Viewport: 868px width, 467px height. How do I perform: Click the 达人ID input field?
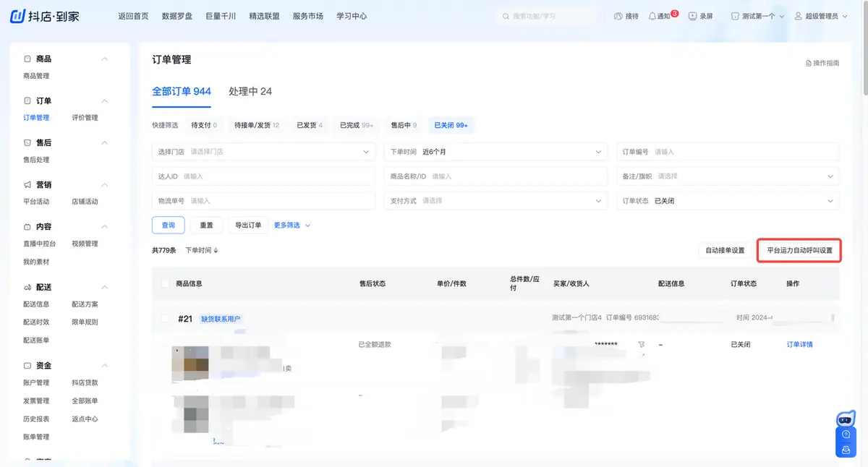(x=263, y=176)
